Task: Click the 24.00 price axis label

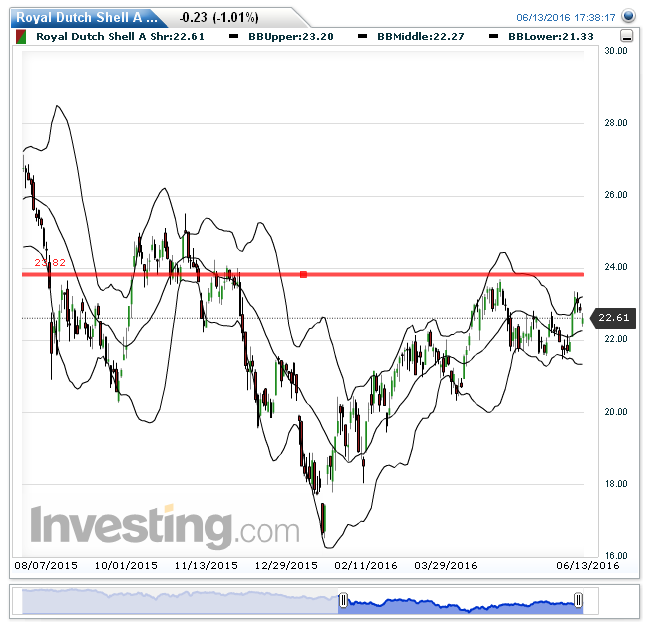Action: pos(616,267)
